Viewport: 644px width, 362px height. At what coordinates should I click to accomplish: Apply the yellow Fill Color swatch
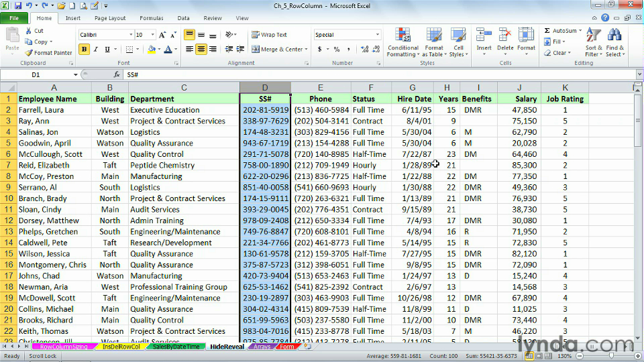point(152,49)
